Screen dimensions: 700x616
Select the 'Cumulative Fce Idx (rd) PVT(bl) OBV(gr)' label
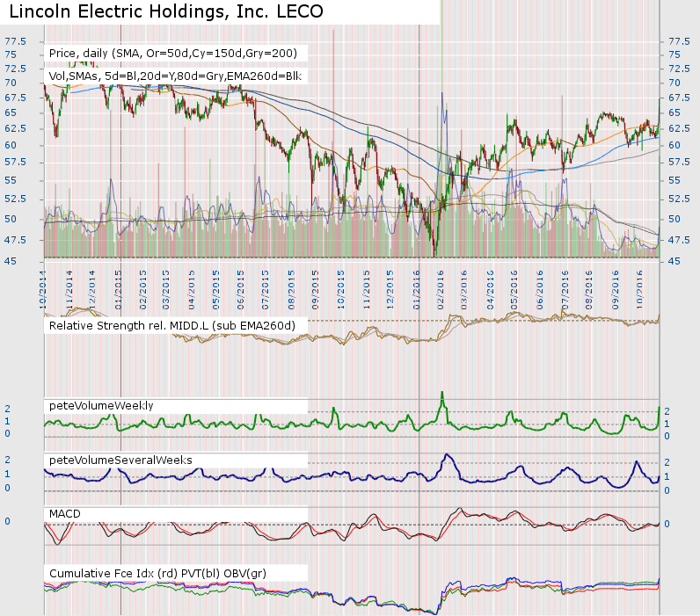pos(157,573)
